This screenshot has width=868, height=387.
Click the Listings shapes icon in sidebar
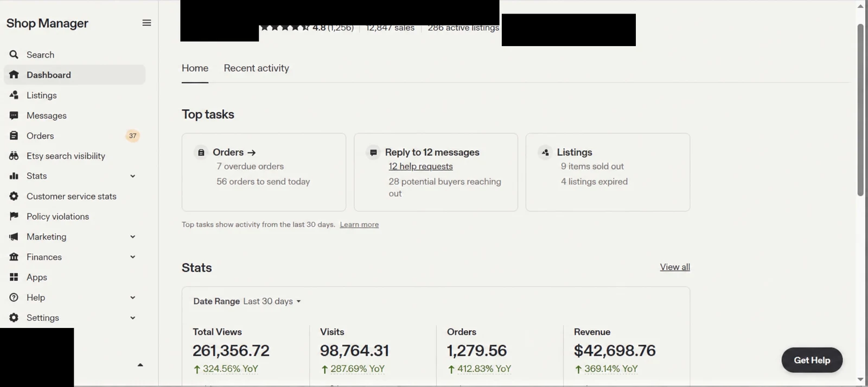click(14, 95)
